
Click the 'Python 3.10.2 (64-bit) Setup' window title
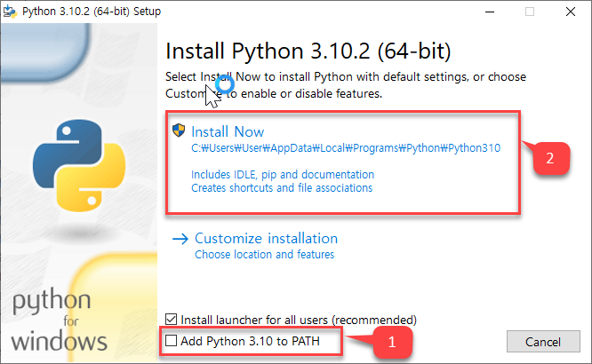92,12
